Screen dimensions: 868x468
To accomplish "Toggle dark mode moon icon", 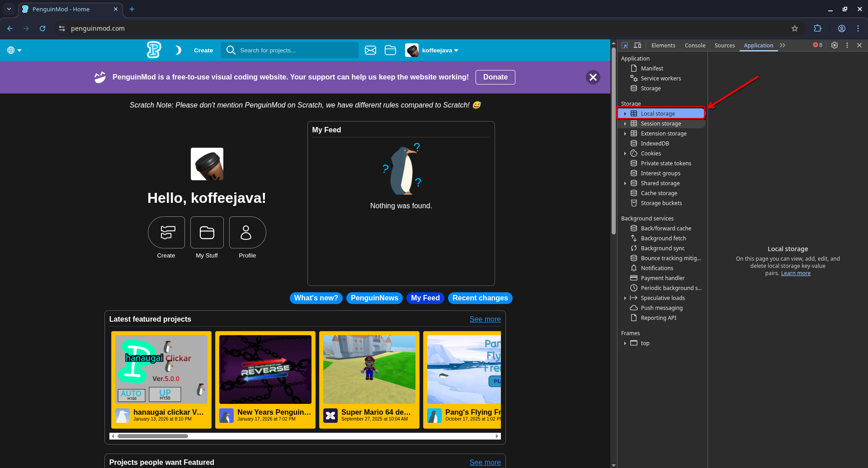I will [178, 50].
